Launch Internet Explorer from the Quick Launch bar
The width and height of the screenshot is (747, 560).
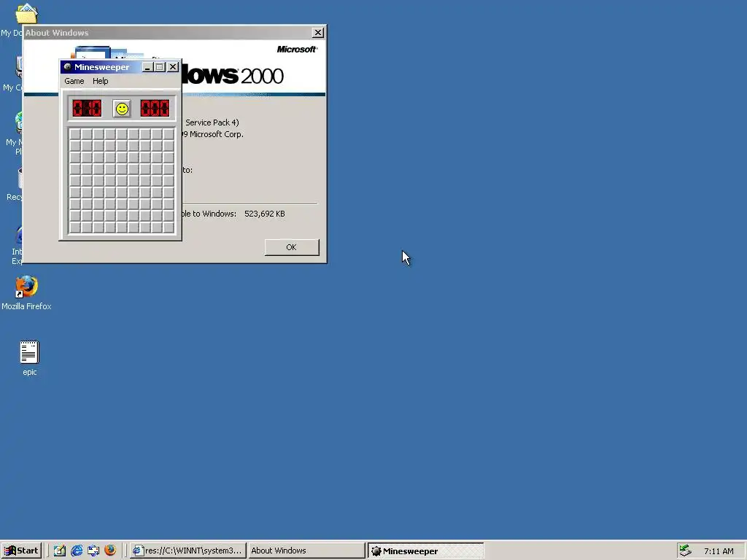pos(77,551)
